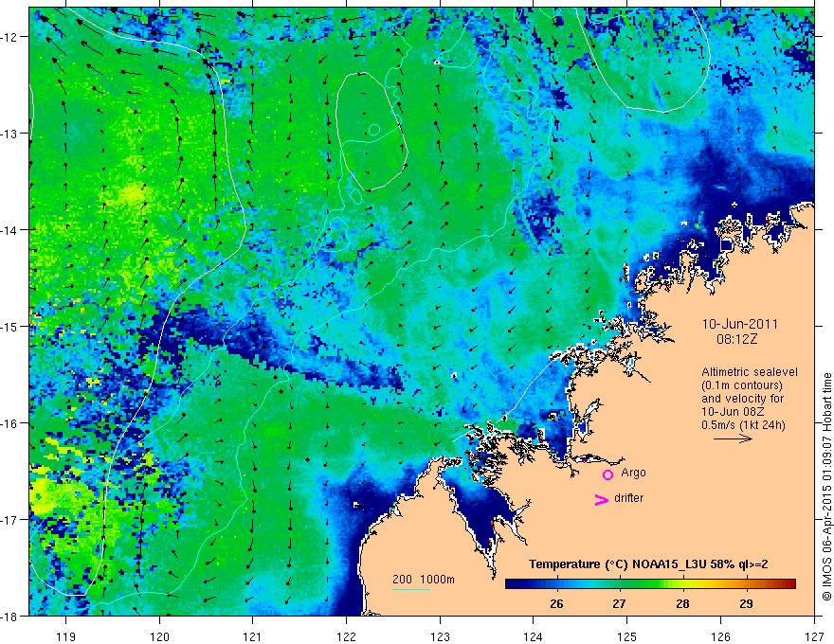Pick the yellow section of temperature color bar

tap(686, 584)
